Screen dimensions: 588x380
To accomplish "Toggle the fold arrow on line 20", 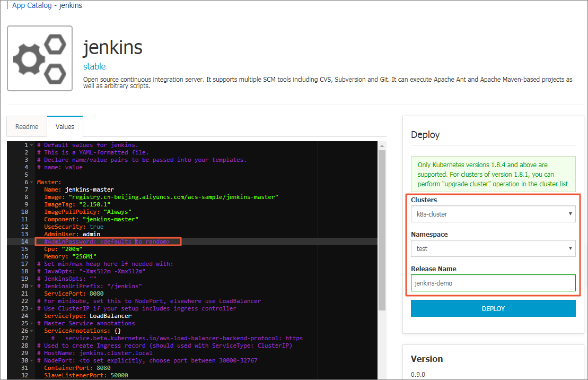I will point(32,287).
